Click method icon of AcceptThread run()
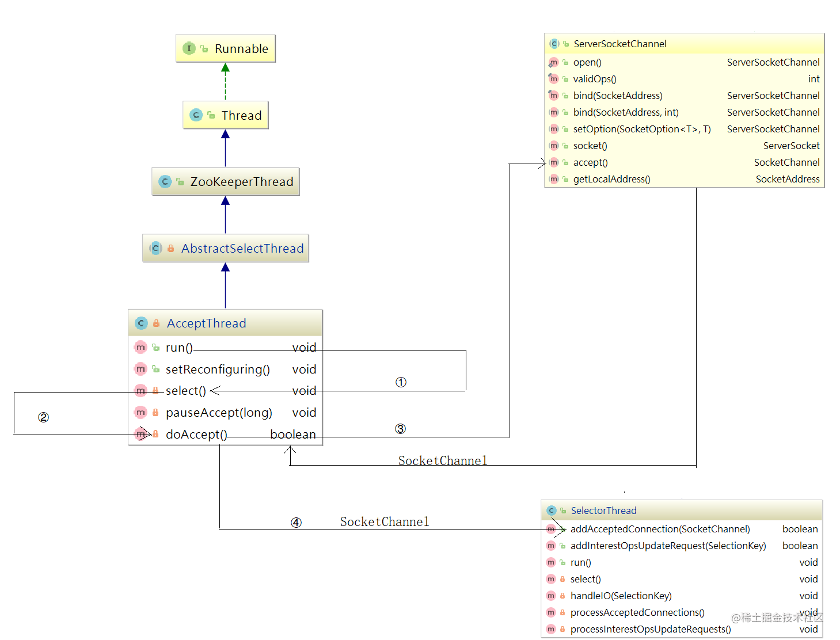Screen dimensions: 840x640 [140, 347]
